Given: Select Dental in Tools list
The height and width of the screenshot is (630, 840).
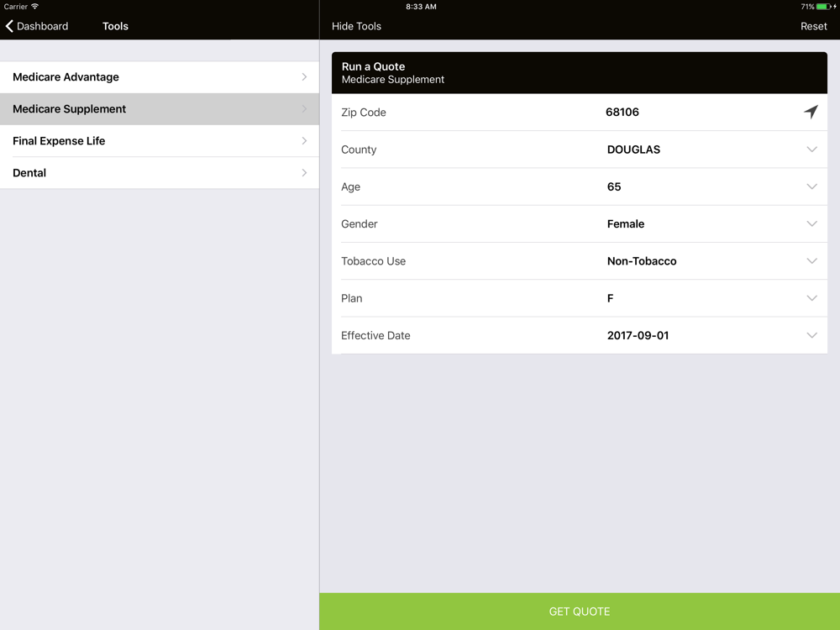Looking at the screenshot, I should pyautogui.click(x=160, y=173).
